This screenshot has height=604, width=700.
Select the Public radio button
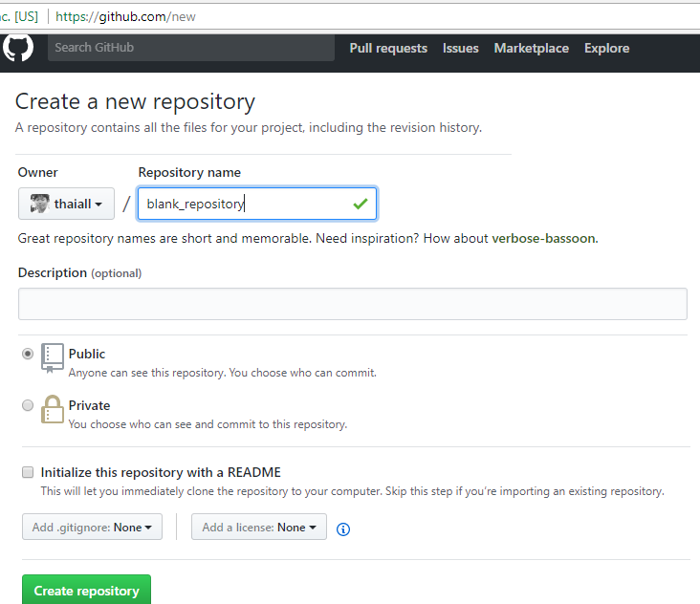(x=28, y=354)
